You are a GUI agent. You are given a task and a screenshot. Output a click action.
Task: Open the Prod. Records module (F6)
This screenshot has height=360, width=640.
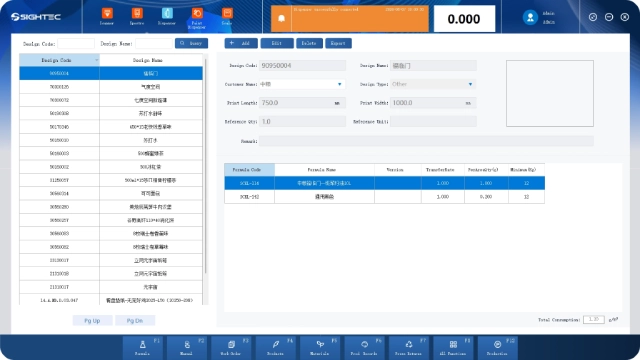tap(364, 347)
